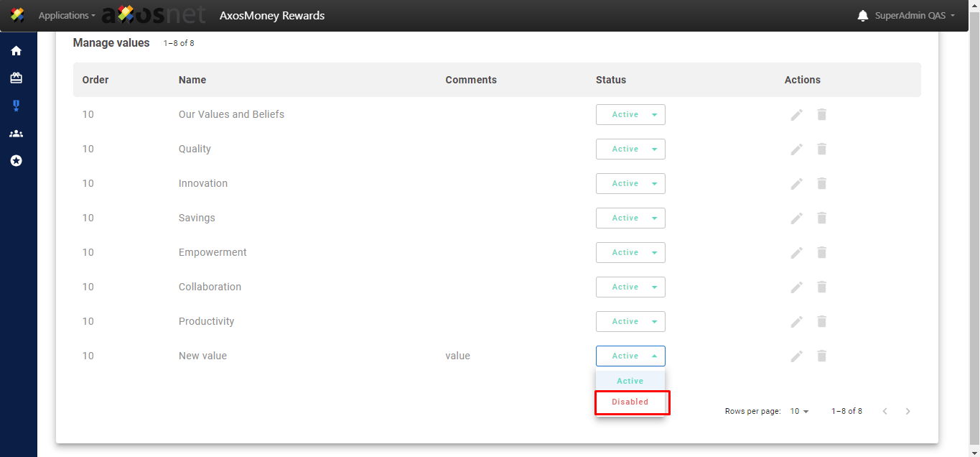Select the award medal sidebar icon
The image size is (980, 457).
click(16, 106)
